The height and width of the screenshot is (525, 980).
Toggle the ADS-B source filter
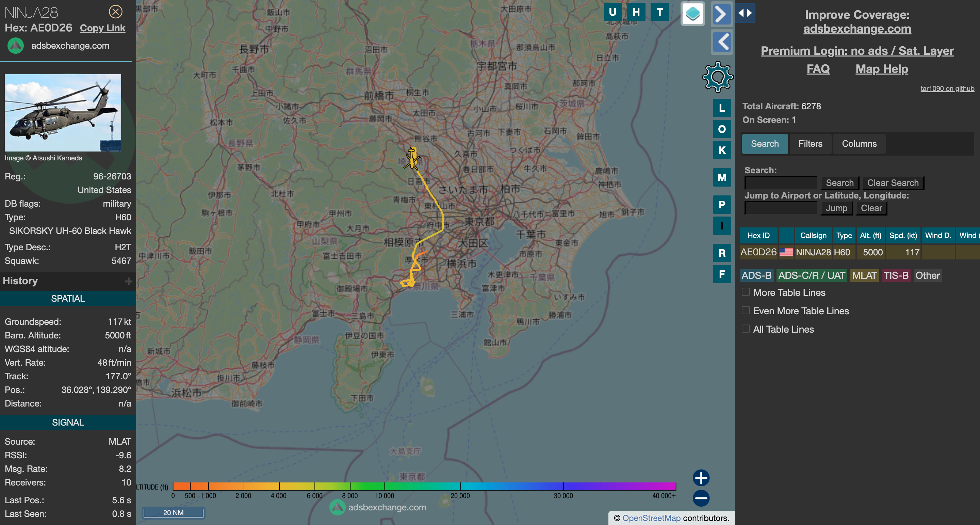tap(756, 275)
